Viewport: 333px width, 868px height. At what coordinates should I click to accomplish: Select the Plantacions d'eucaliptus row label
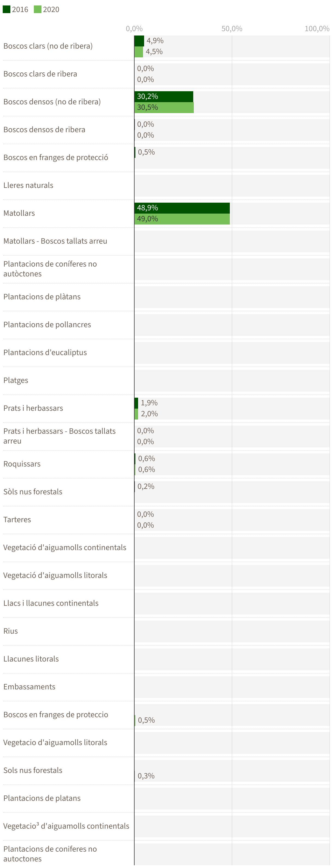point(45,352)
